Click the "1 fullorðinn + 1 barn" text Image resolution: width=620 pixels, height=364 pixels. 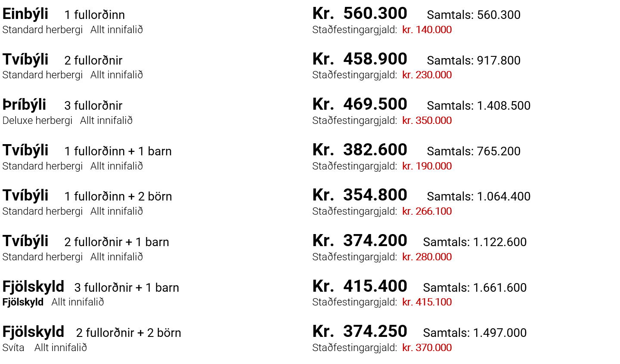pyautogui.click(x=118, y=151)
